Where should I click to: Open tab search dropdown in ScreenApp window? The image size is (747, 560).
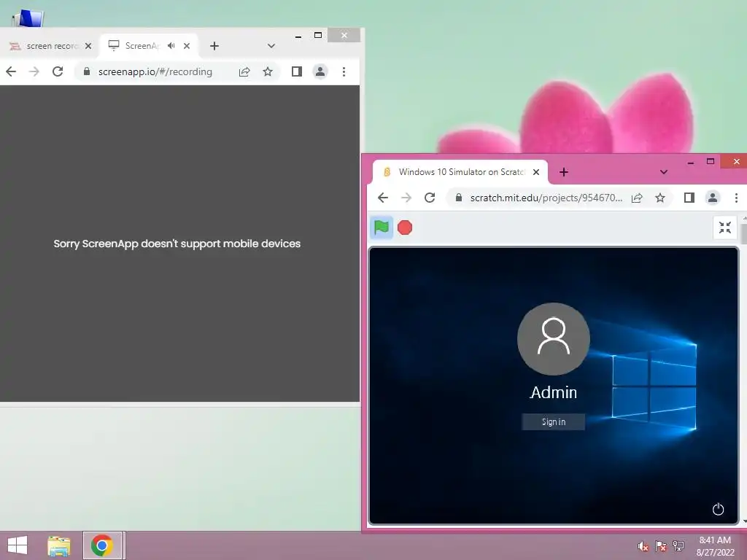271,46
